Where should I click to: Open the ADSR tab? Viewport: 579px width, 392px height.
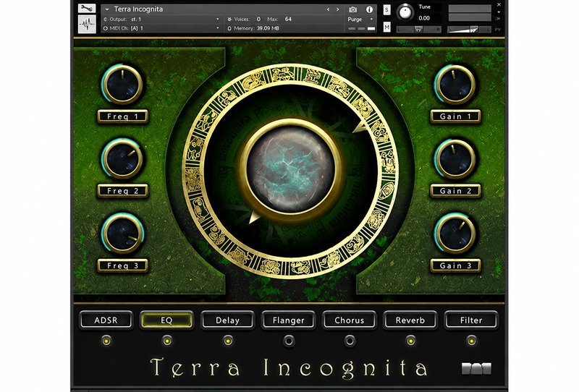pos(106,320)
